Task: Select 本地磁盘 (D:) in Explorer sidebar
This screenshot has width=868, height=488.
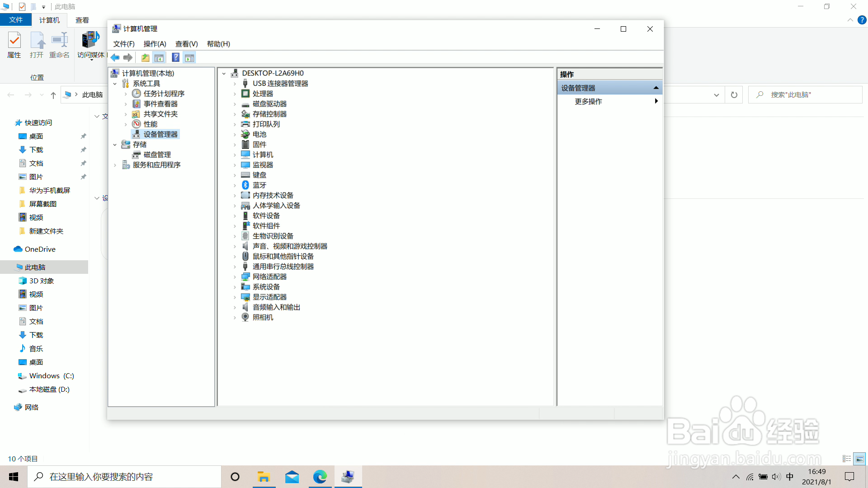Action: 49,389
